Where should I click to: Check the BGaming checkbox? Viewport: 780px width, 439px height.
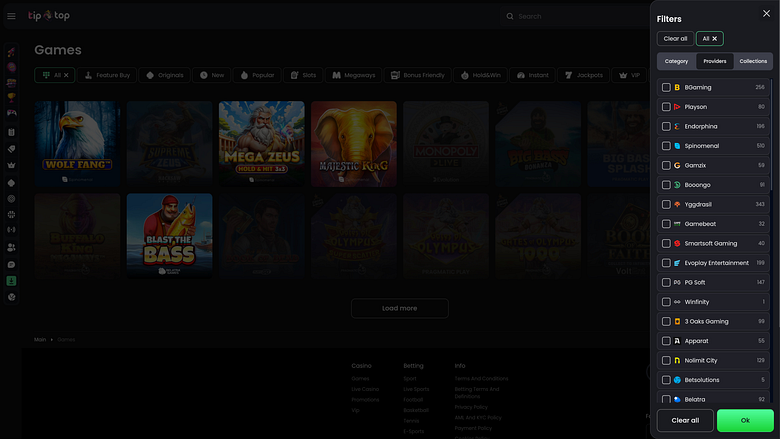coord(666,88)
